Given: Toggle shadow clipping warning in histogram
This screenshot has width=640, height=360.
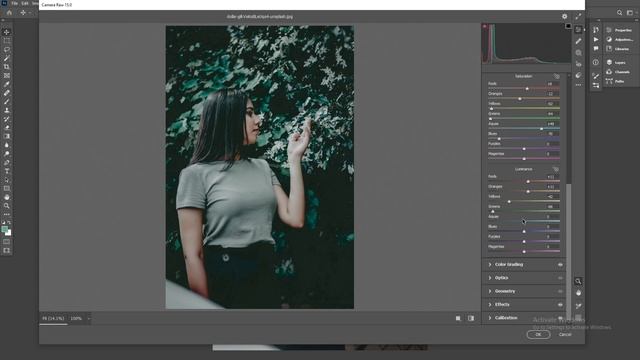Looking at the screenshot, I should pos(485,27).
